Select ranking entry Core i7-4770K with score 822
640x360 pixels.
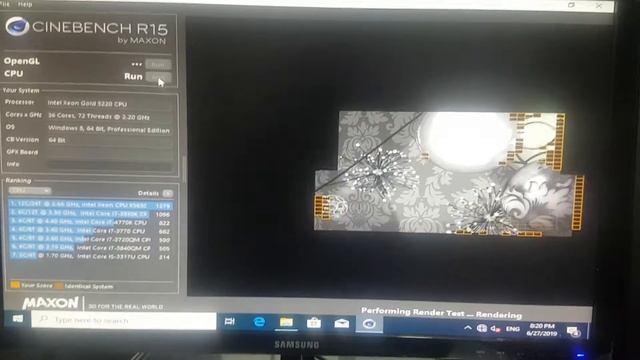point(90,222)
